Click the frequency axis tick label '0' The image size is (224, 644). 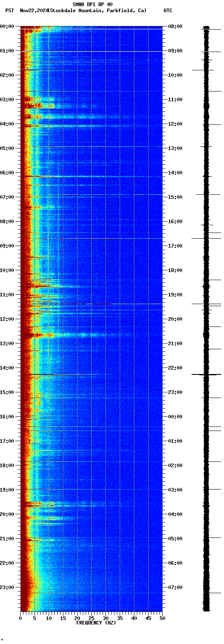point(20,618)
